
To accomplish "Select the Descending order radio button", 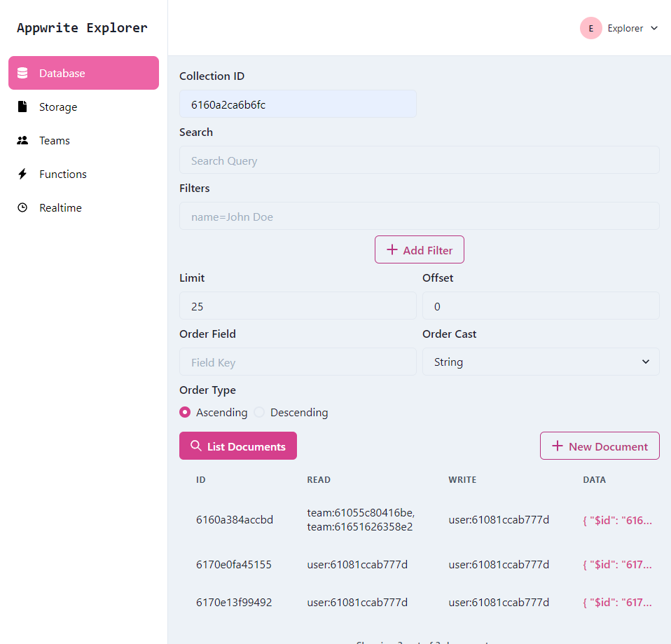I will [x=259, y=412].
